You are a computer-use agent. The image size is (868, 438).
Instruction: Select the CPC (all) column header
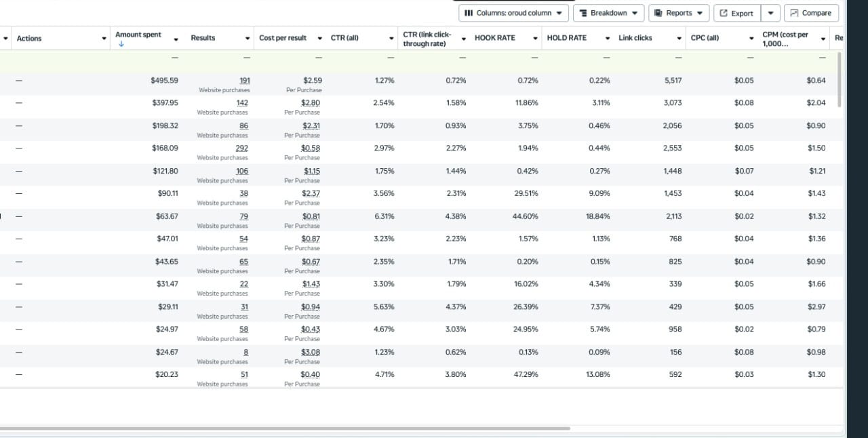705,38
